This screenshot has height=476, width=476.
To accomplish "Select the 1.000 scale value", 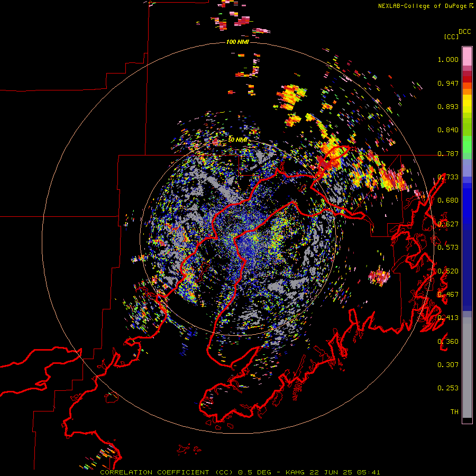I will point(448,59).
